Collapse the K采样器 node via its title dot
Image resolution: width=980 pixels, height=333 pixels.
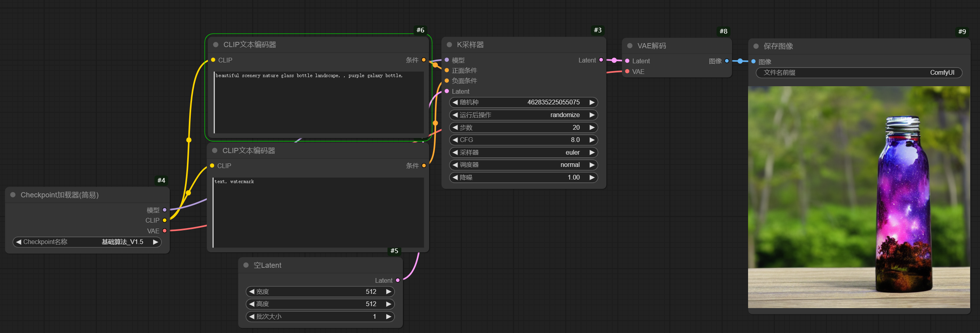point(449,45)
